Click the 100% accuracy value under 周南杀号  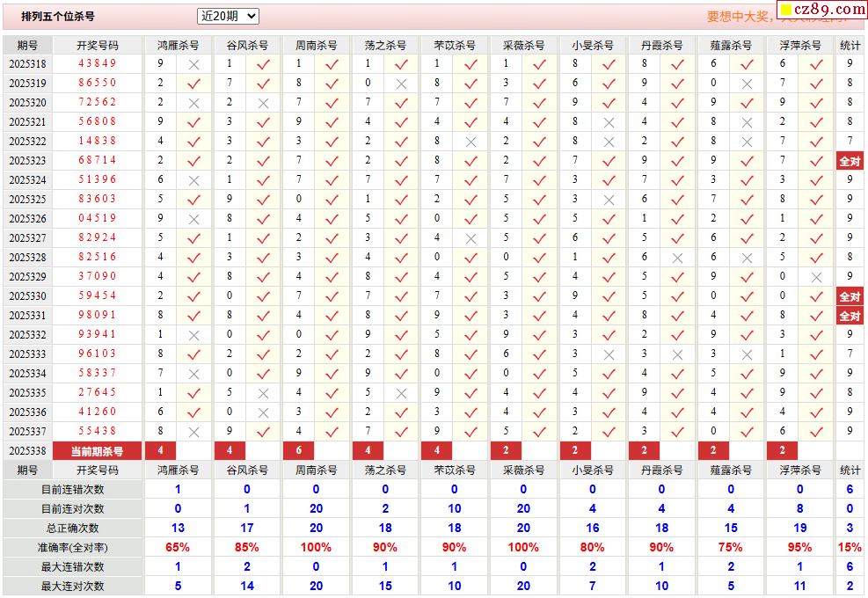pos(316,548)
